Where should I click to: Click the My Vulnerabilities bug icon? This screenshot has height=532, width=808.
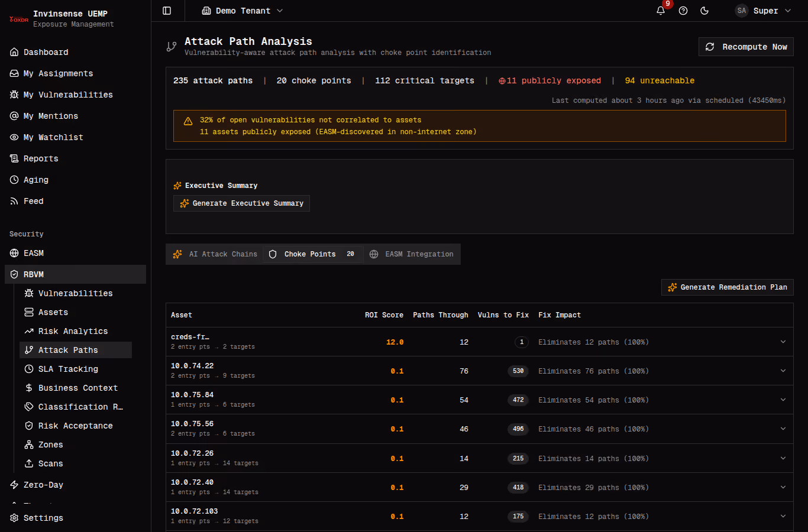click(x=14, y=95)
